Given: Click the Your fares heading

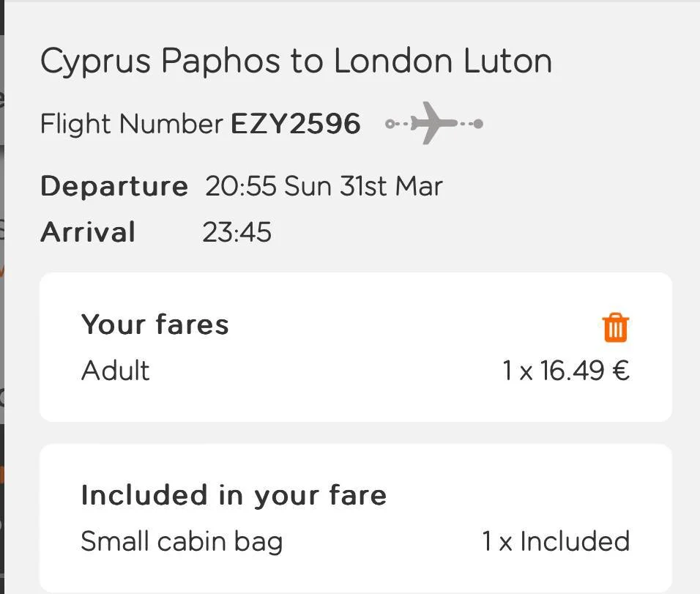Looking at the screenshot, I should [155, 324].
